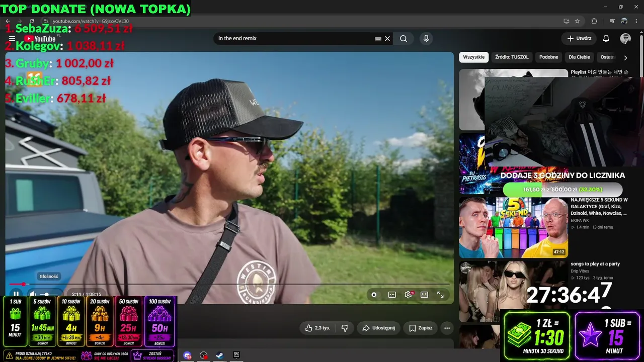Viewport: 644px width, 362px height.
Task: Like the video with 2,3 tys. likes
Action: 317,328
